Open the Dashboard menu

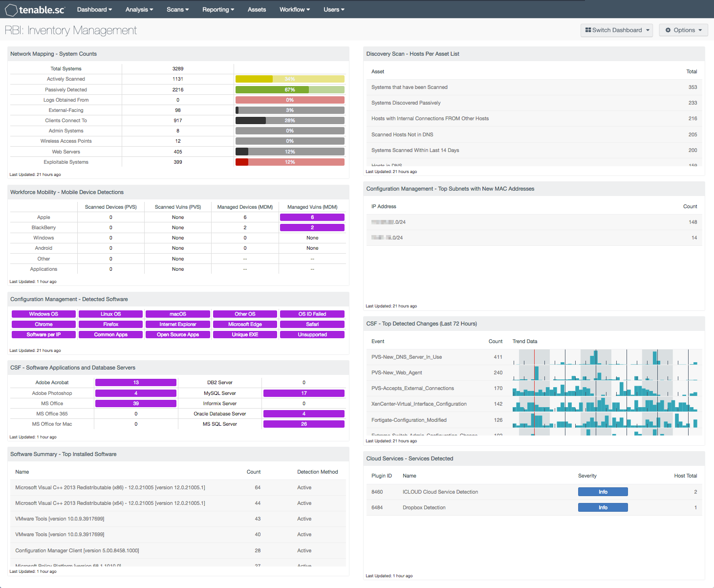click(x=94, y=9)
